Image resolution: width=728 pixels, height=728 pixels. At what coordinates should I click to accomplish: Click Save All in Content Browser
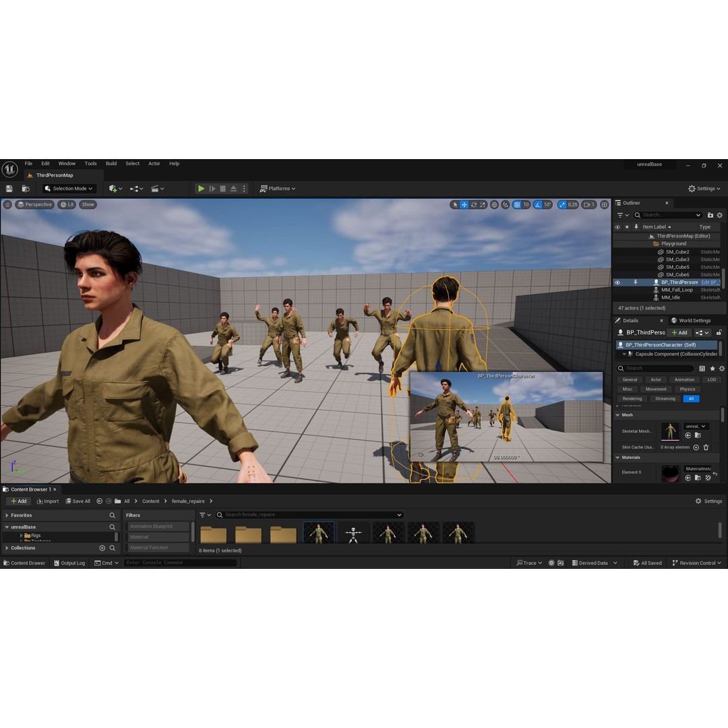78,501
